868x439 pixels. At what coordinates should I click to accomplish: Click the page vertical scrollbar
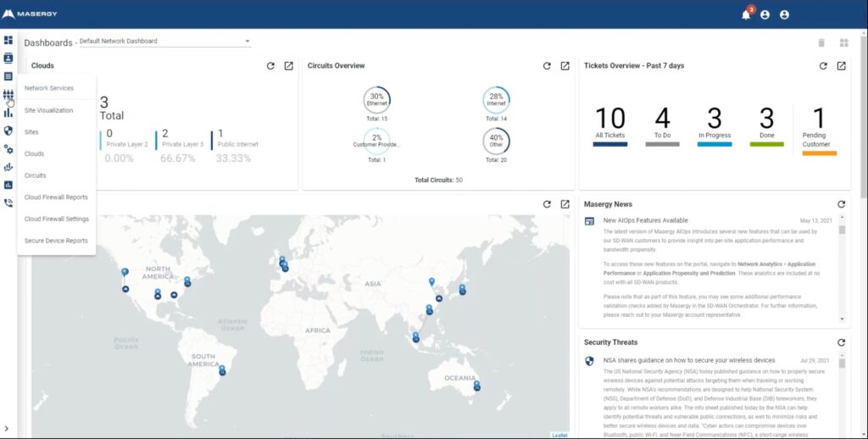click(864, 116)
